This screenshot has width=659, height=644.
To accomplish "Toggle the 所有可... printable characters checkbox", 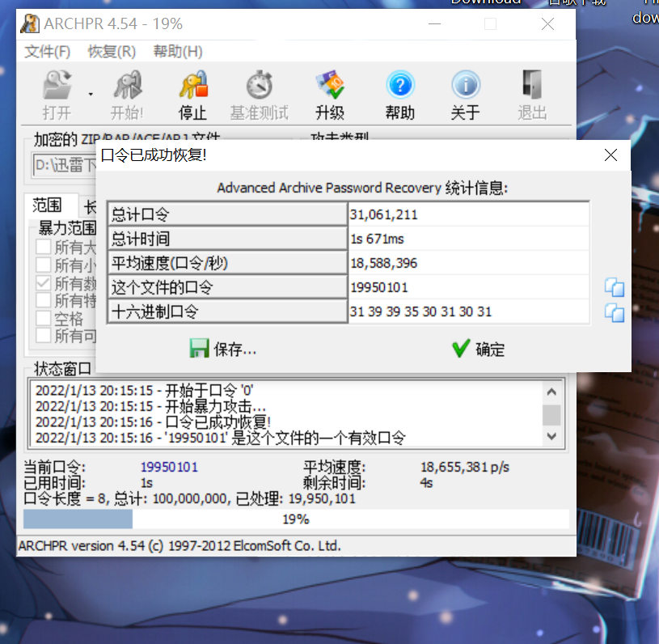I will click(44, 336).
